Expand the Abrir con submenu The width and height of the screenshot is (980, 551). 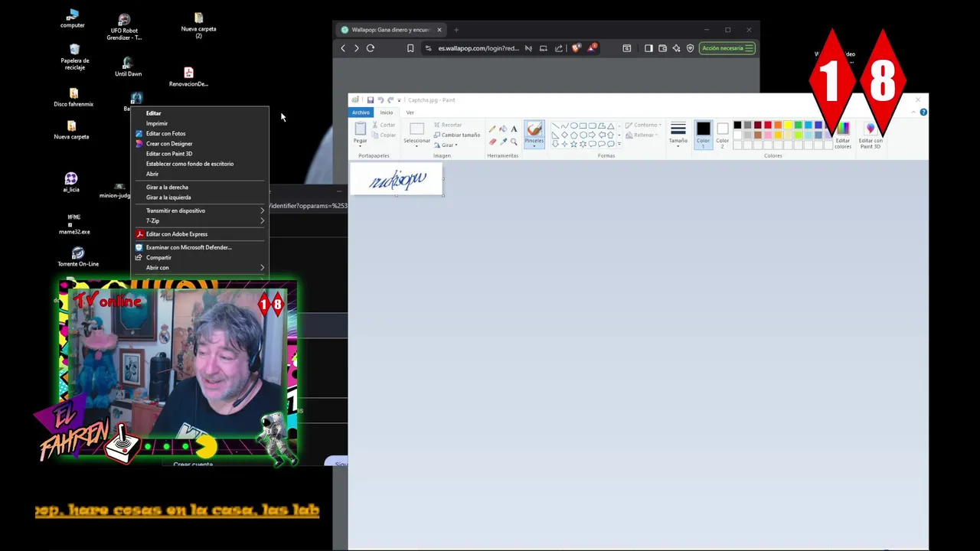point(200,268)
